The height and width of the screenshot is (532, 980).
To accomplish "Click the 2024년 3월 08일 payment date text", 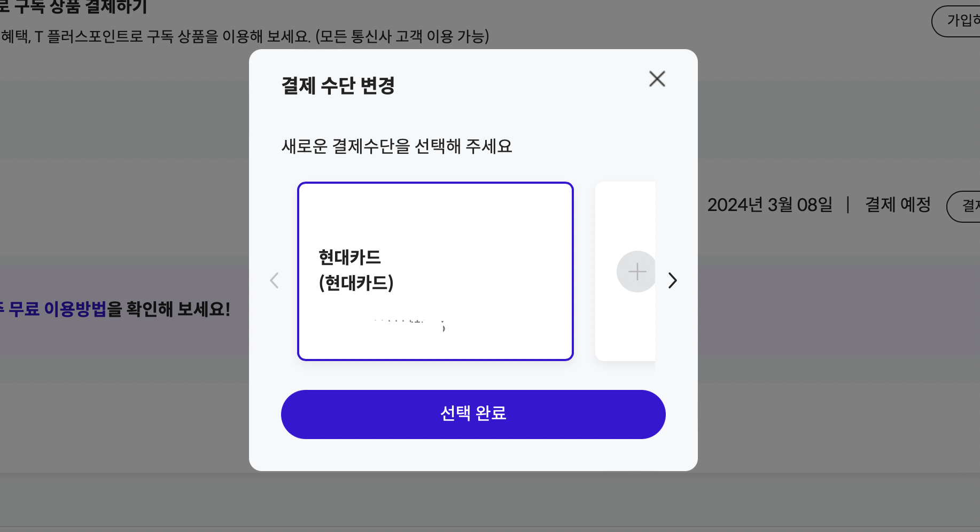I will [x=771, y=205].
